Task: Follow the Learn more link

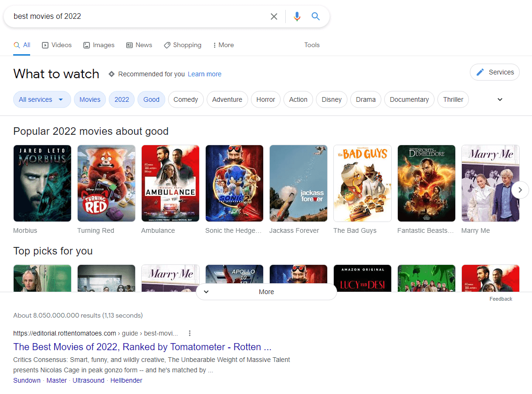Action: click(205, 74)
